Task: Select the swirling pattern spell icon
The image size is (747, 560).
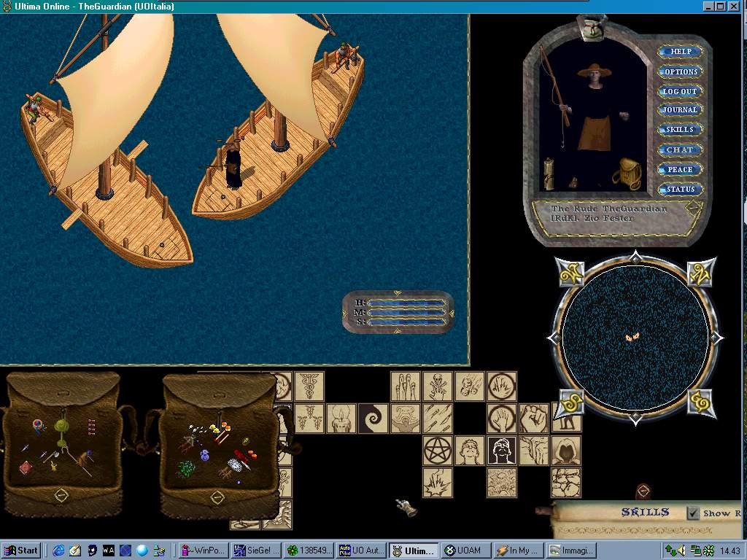Action: point(502,483)
